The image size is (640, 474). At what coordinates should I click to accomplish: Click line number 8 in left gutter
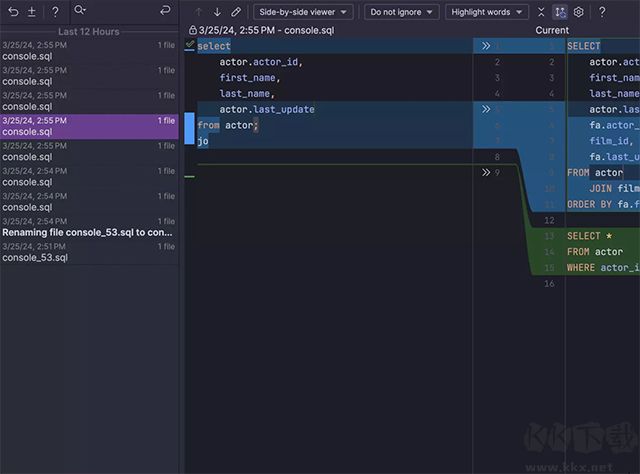coord(497,157)
